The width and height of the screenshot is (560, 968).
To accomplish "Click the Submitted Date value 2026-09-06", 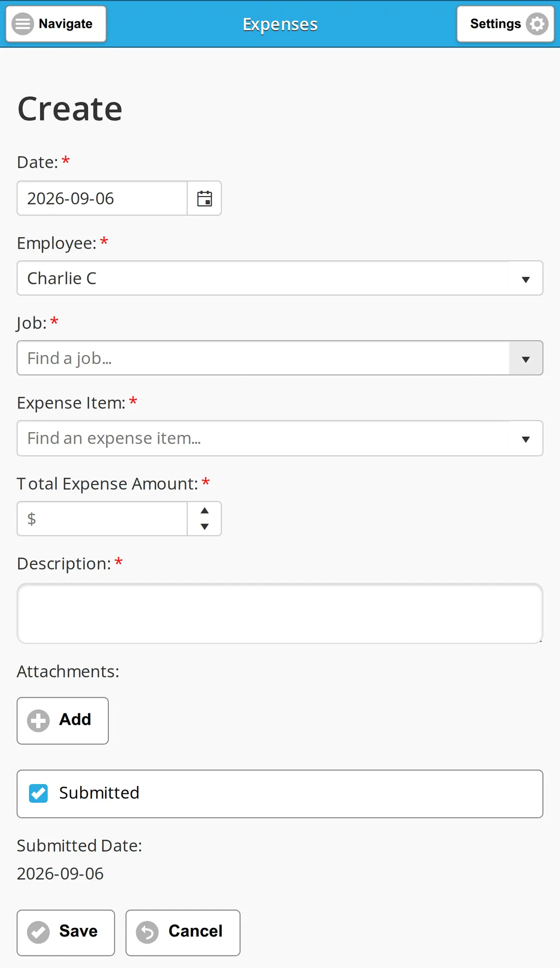I will pos(60,874).
